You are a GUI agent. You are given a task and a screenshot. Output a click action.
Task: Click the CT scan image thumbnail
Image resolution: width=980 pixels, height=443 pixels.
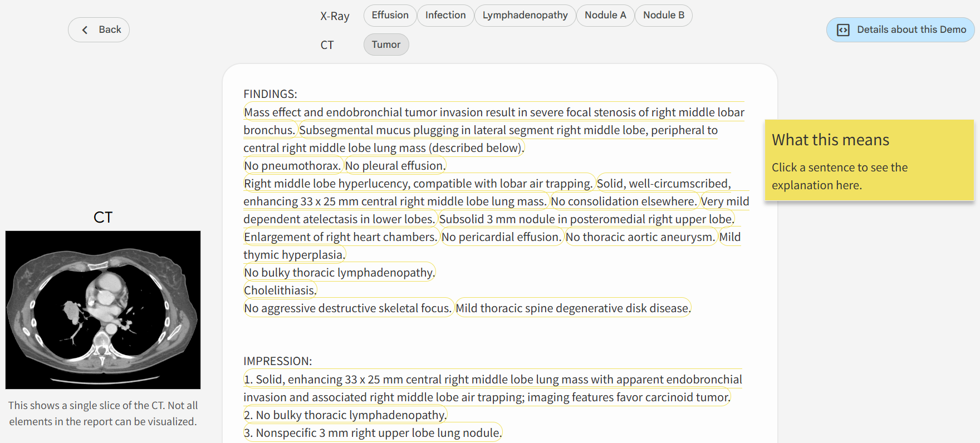pos(103,309)
